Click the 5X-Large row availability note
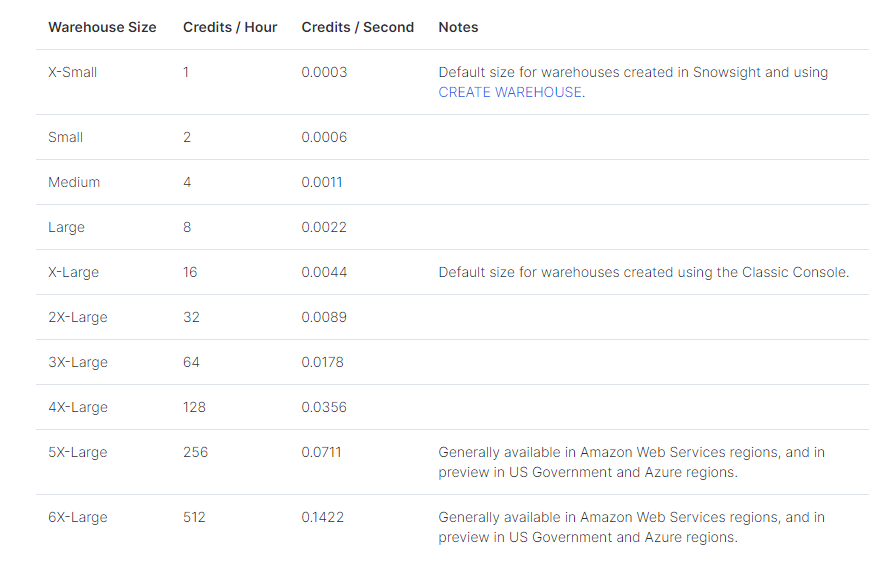The width and height of the screenshot is (892, 576). coord(632,462)
